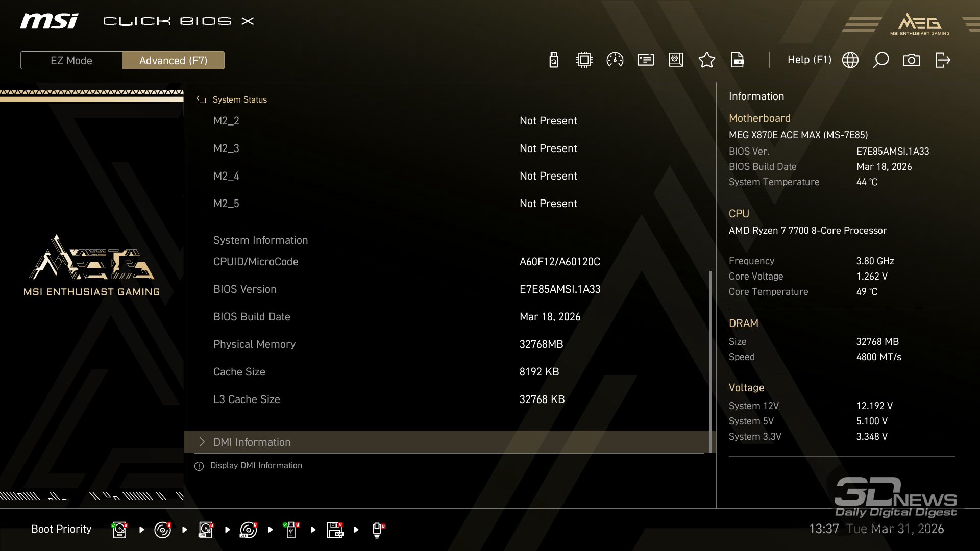Select the USB flash drive boot device
980x551 pixels.
pyautogui.click(x=291, y=530)
